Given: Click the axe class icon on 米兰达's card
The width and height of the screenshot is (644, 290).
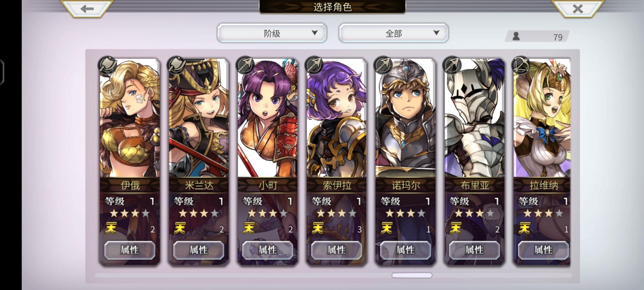Looking at the screenshot, I should (x=176, y=65).
